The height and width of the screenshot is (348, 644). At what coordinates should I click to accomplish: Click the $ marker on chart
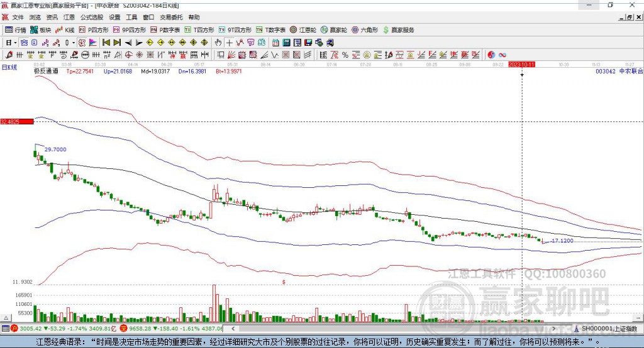tap(284, 282)
